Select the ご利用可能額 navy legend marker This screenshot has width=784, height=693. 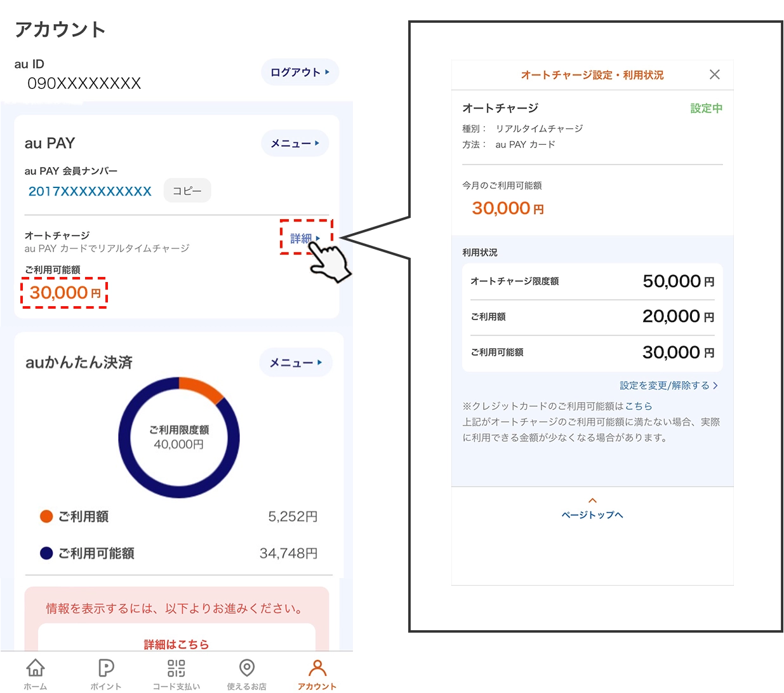pyautogui.click(x=46, y=553)
